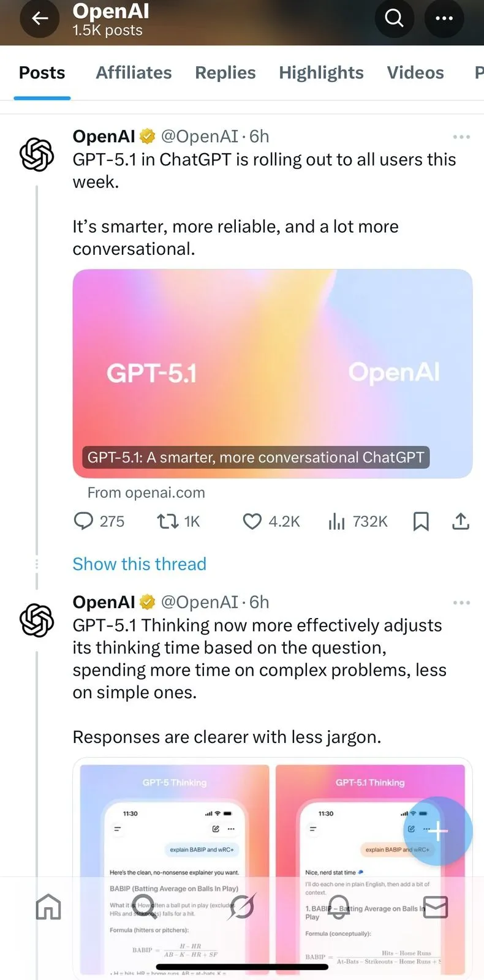The image size is (484, 980).
Task: Like the post with 4.2K likes
Action: tap(252, 521)
